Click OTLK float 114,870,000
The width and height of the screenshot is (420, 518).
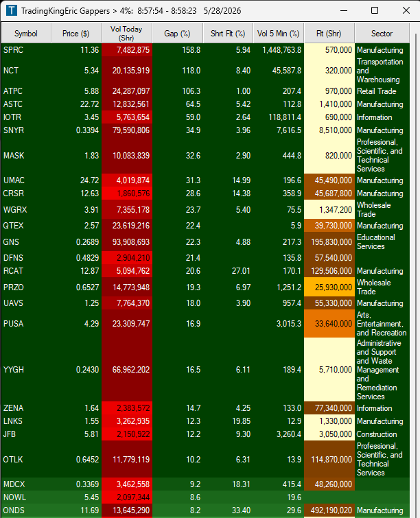click(329, 459)
